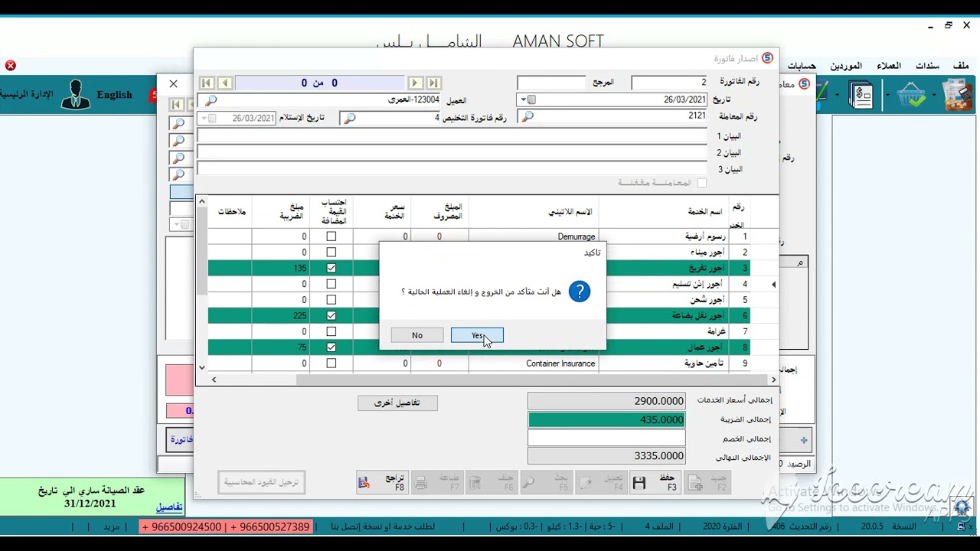
Task: Open the العملاء menu
Action: pyautogui.click(x=888, y=66)
